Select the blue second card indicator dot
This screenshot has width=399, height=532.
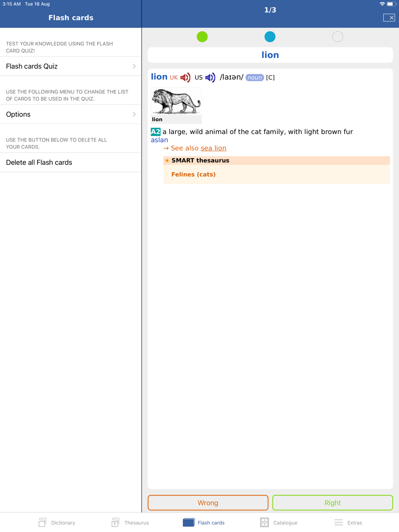coord(270,37)
